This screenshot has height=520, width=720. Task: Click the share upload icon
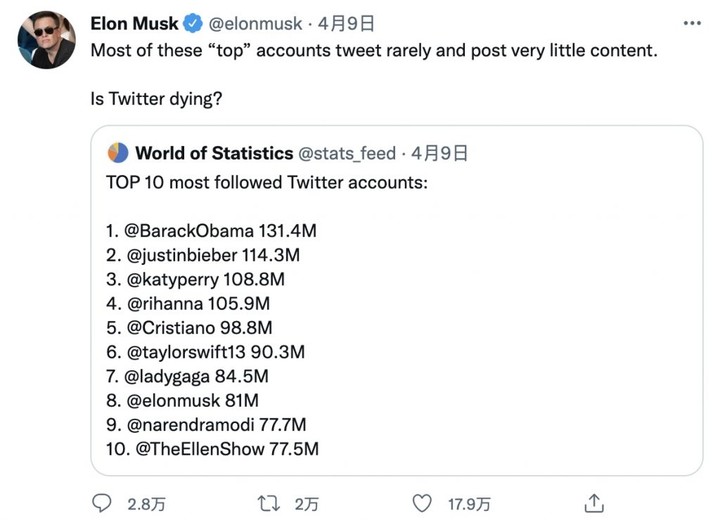pos(593,503)
